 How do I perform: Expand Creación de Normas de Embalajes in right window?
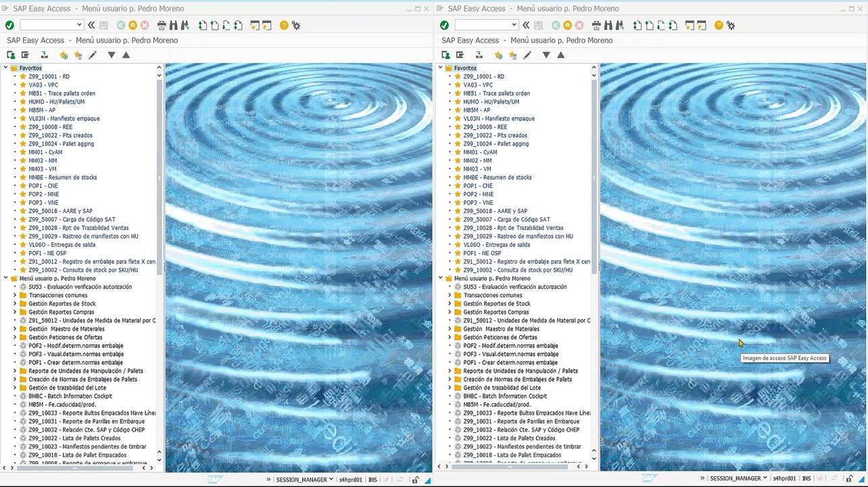tap(450, 379)
